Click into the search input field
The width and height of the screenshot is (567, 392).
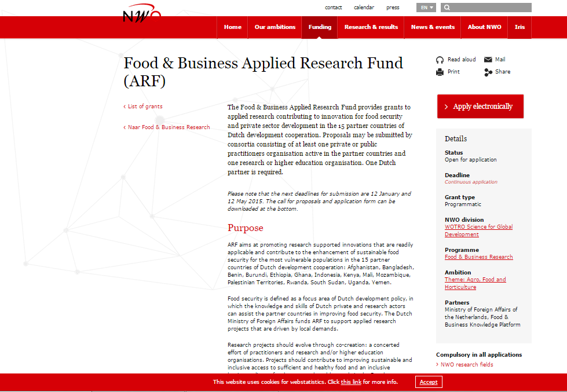pyautogui.click(x=491, y=8)
